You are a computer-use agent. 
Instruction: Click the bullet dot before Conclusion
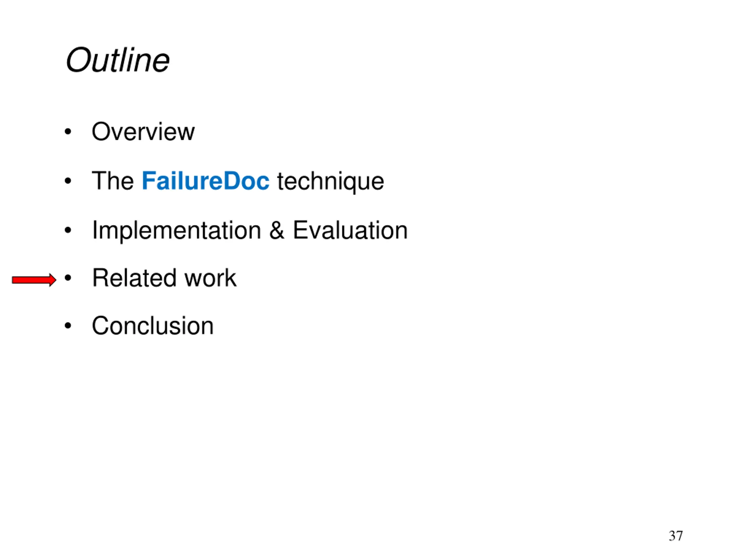[68, 326]
